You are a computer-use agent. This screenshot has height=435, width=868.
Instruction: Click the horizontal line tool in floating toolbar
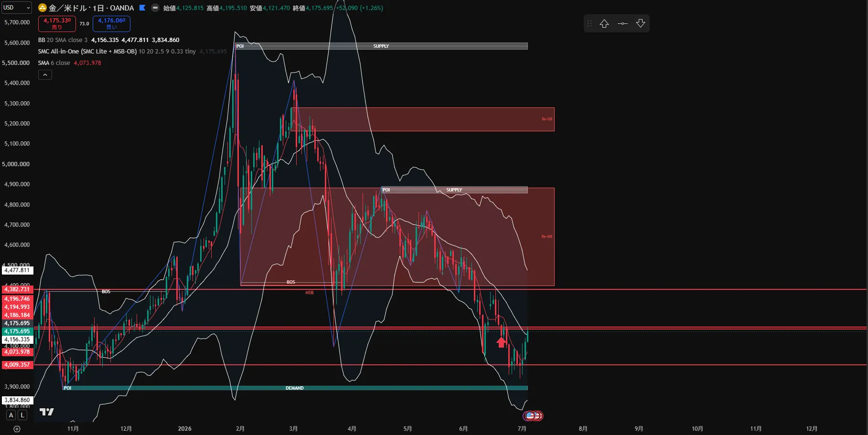[x=622, y=23]
